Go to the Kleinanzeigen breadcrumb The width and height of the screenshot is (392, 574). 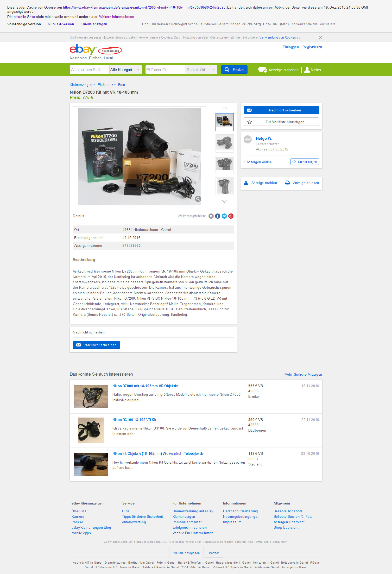click(81, 85)
